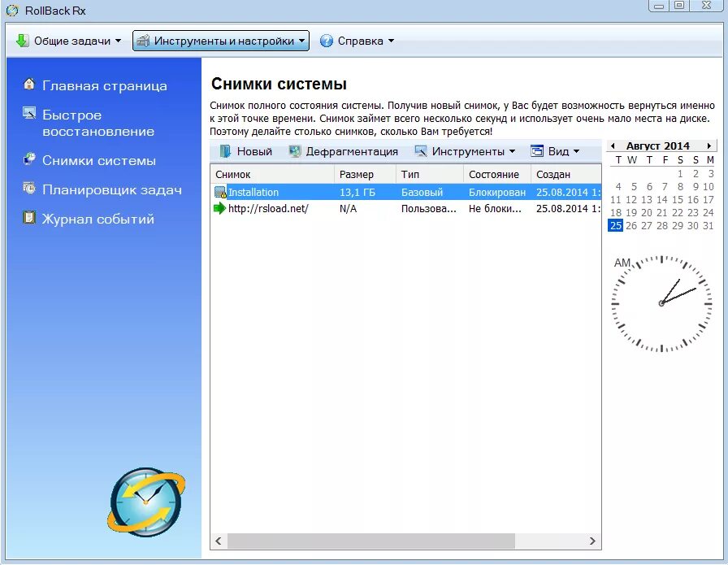This screenshot has height=565, width=728.
Task: Sort by the Тип column header
Action: click(430, 174)
